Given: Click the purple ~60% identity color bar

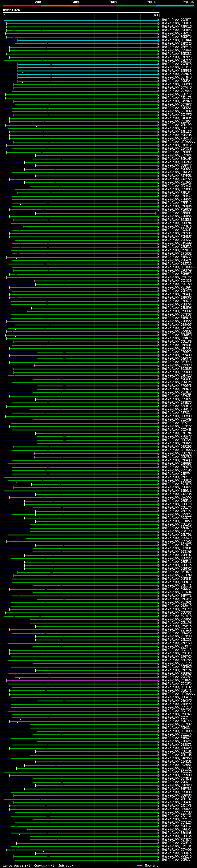Looking at the screenshot, I should pos(99,6).
